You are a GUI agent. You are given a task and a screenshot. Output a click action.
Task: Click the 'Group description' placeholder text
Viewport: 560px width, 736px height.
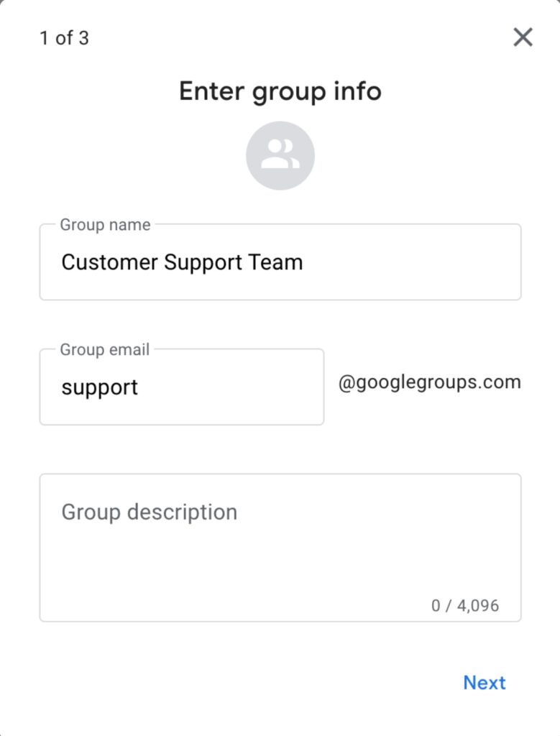(x=149, y=512)
